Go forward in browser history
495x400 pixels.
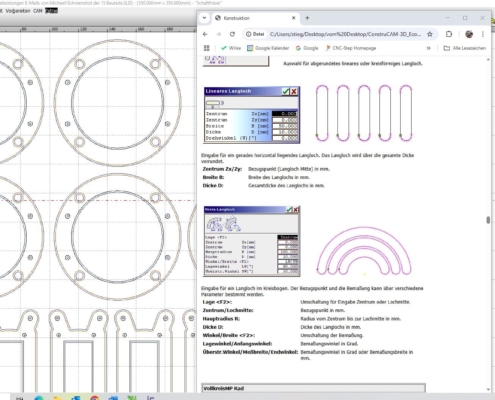tap(219, 34)
